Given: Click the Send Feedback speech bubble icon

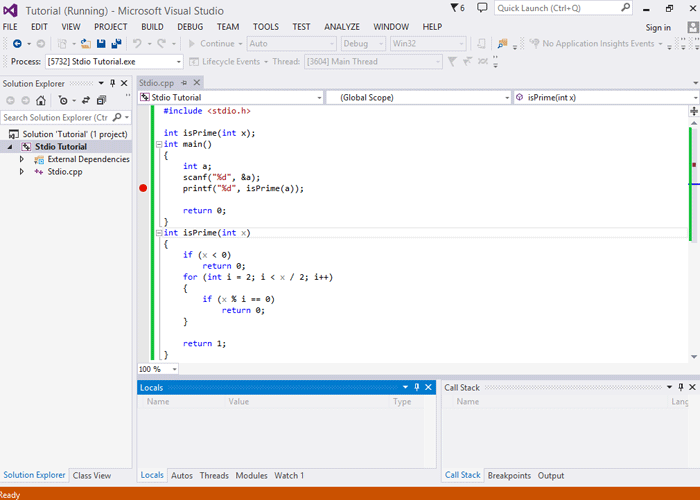Looking at the screenshot, I should 482,8.
